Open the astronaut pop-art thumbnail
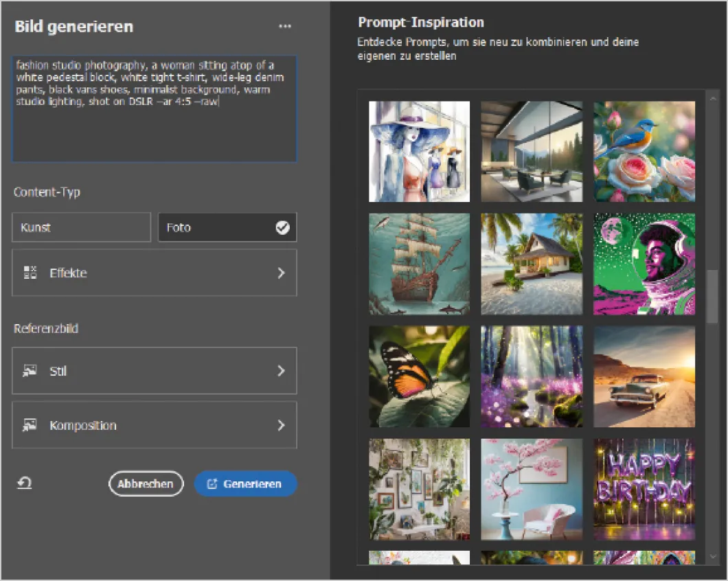The width and height of the screenshot is (728, 581). [x=644, y=264]
